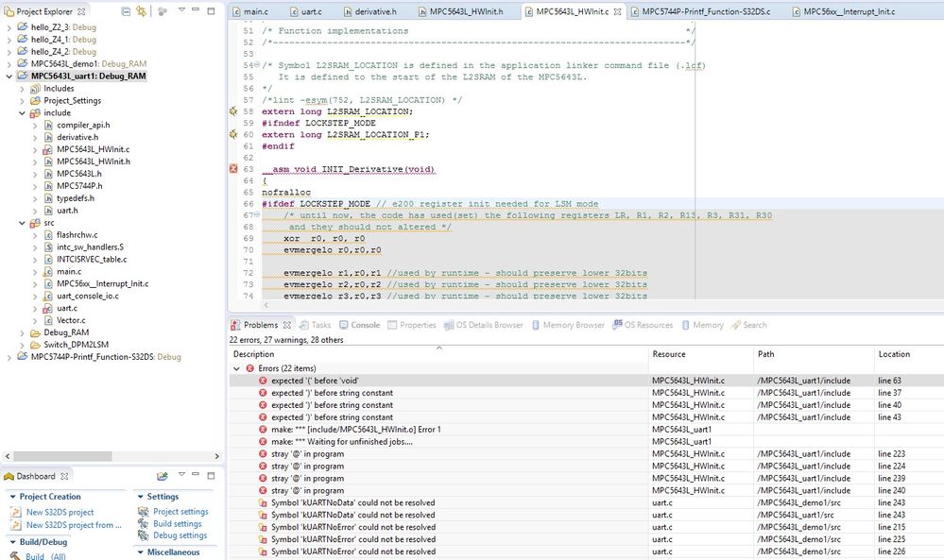Click New S32DS project link
The width and height of the screenshot is (944, 560).
tap(60, 513)
